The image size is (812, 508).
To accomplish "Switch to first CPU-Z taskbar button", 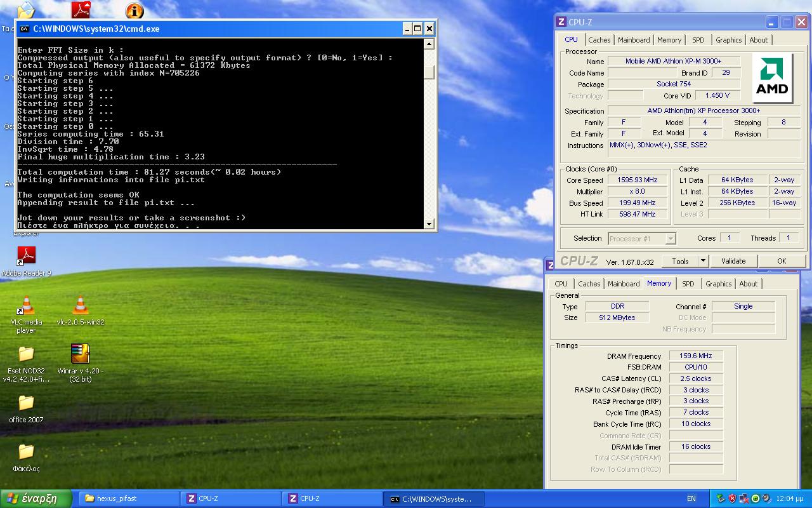I will (231, 498).
